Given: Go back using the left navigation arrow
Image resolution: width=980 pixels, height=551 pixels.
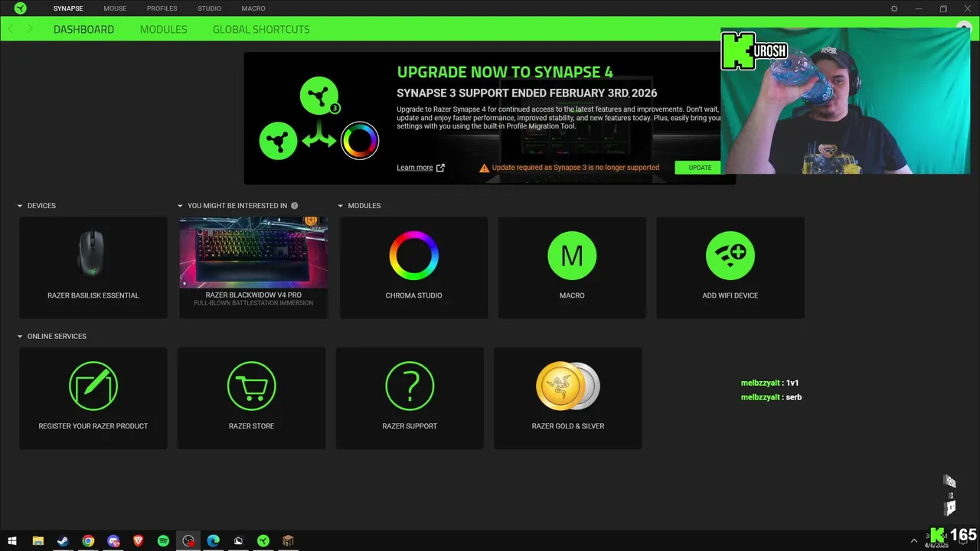Looking at the screenshot, I should tap(11, 29).
